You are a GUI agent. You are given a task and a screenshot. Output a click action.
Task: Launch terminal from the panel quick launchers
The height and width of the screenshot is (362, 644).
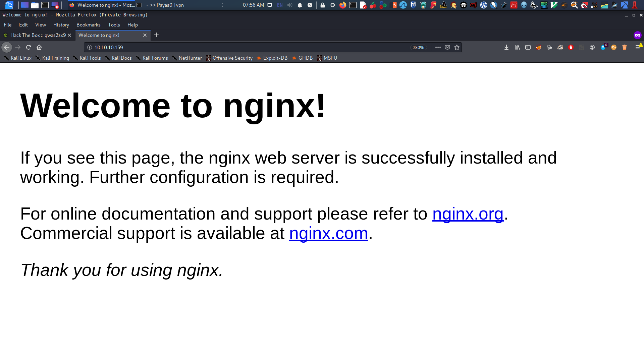(45, 5)
